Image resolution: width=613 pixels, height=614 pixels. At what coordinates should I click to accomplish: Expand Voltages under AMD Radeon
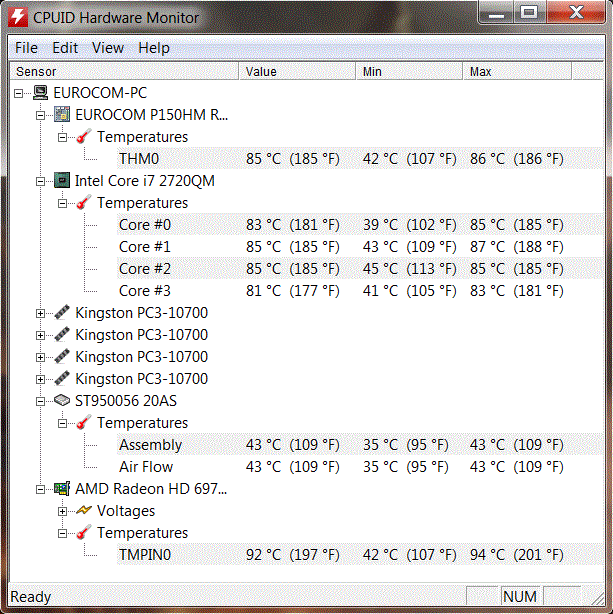[x=62, y=511]
